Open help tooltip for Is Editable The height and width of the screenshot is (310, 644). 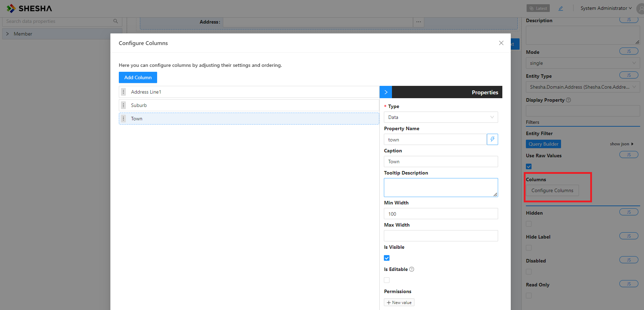tap(412, 269)
